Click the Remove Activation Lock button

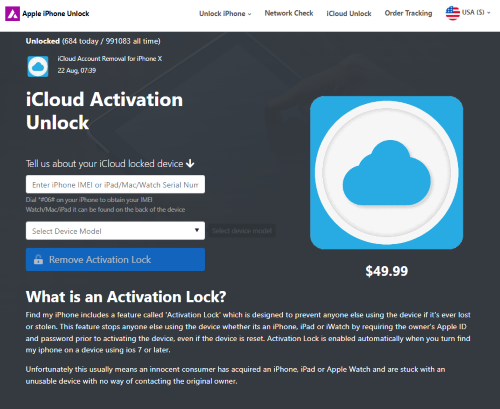click(115, 259)
